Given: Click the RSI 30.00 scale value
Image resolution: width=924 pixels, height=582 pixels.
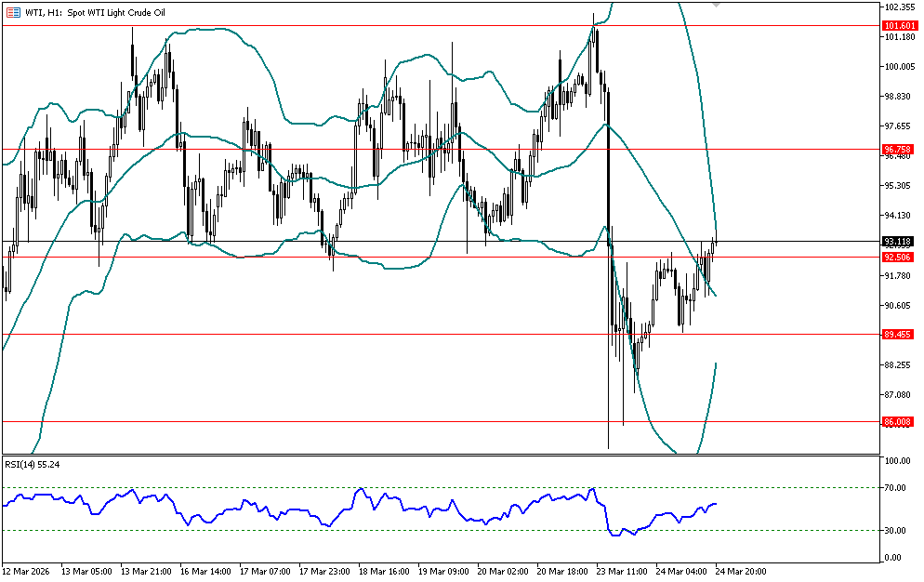Looking at the screenshot, I should pyautogui.click(x=896, y=531).
